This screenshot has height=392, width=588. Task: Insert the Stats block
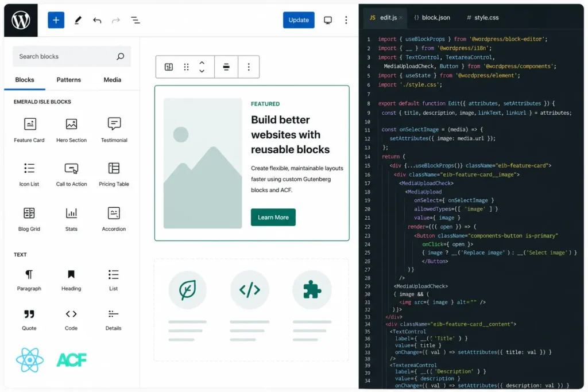(71, 219)
